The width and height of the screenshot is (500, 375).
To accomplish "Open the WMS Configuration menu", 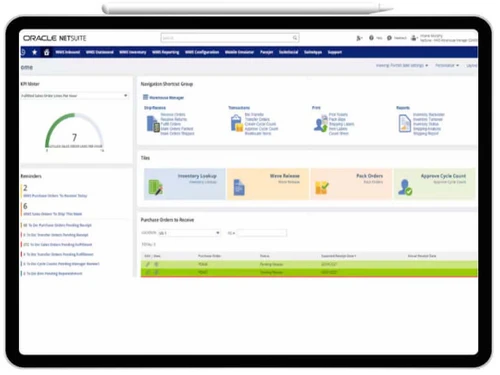I will [202, 52].
